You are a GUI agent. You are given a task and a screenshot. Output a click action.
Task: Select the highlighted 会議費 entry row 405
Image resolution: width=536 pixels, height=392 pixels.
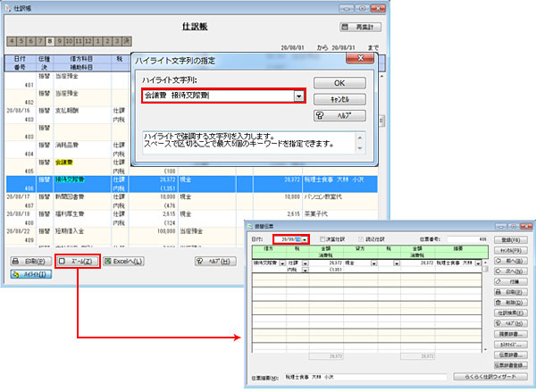[191, 167]
